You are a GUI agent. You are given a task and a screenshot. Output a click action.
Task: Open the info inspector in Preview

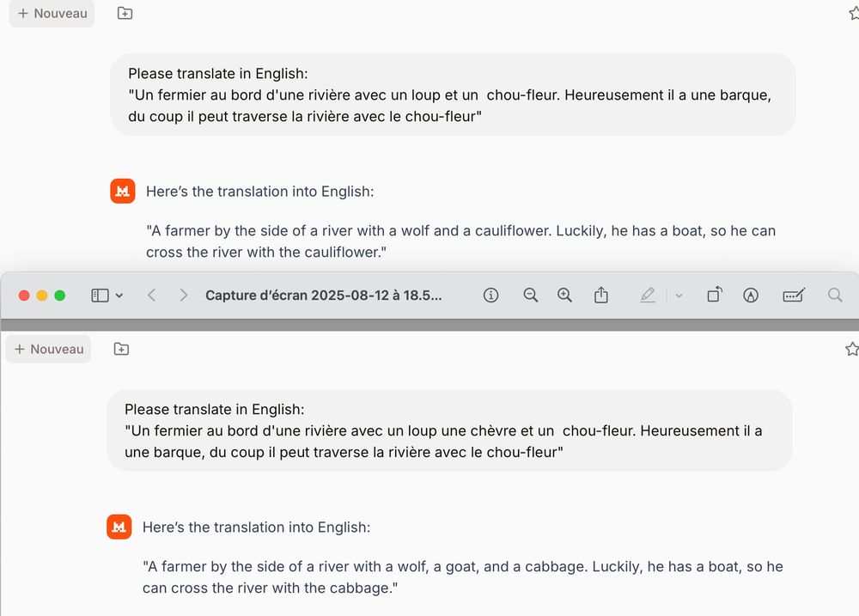tap(490, 295)
